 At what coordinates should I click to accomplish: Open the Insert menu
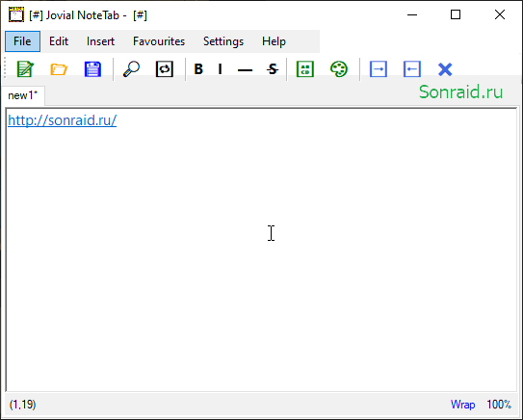100,41
